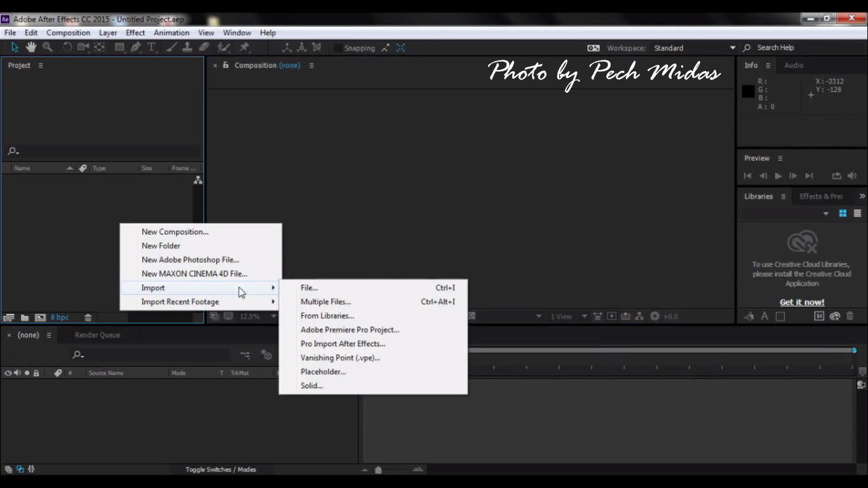Screen dimensions: 868x488
Task: Toggle Mute Audio in Preview panel
Action: [x=852, y=176]
